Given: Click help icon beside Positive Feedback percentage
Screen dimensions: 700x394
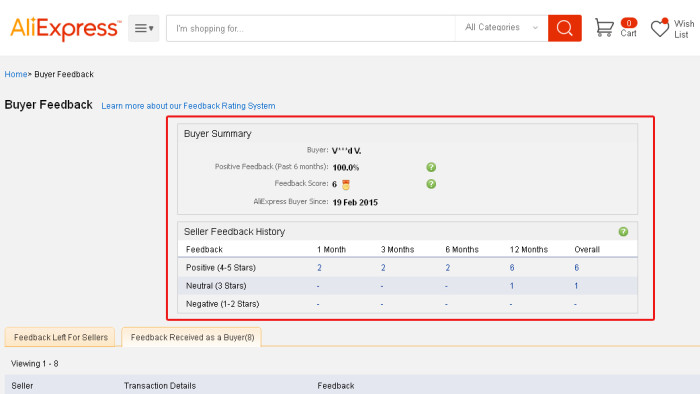Looking at the screenshot, I should tap(431, 167).
